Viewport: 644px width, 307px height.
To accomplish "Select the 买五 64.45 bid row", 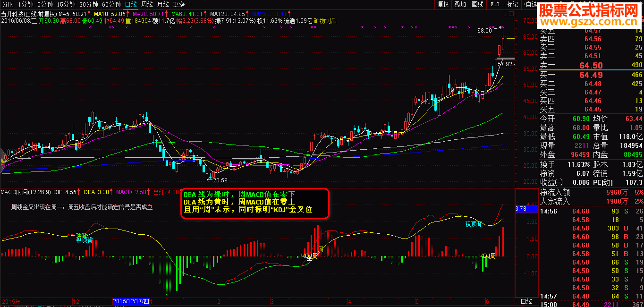I will [591, 109].
